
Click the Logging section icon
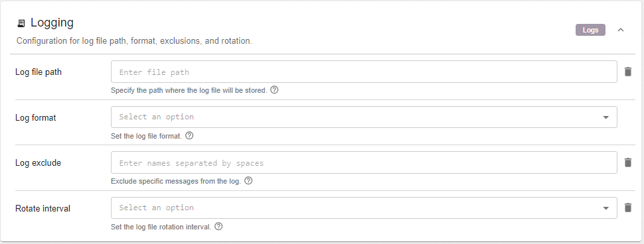point(21,23)
